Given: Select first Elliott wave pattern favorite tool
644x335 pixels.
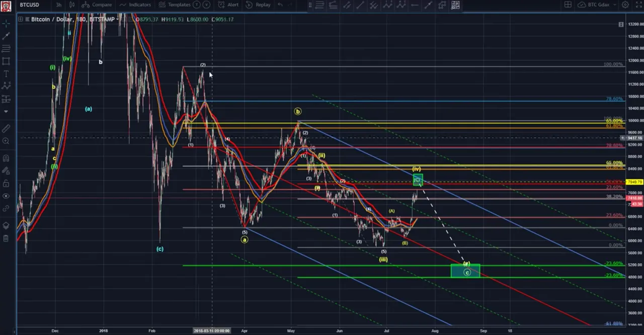Looking at the screenshot, I should tap(387, 5).
